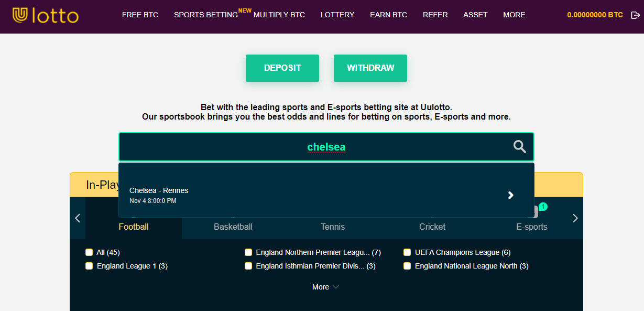The width and height of the screenshot is (644, 311).
Task: Toggle England National League North checkbox
Action: tap(407, 266)
